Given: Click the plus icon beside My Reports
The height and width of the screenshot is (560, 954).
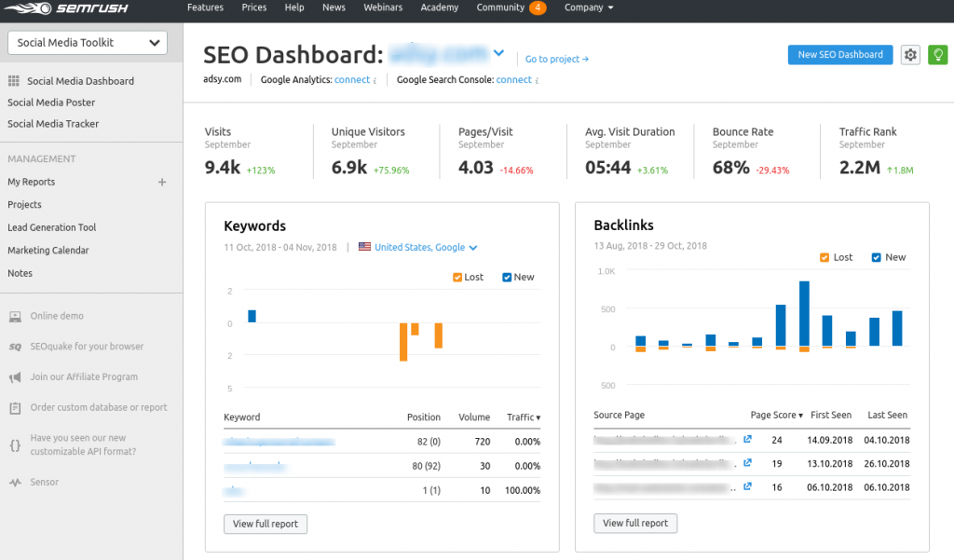Looking at the screenshot, I should 162,182.
